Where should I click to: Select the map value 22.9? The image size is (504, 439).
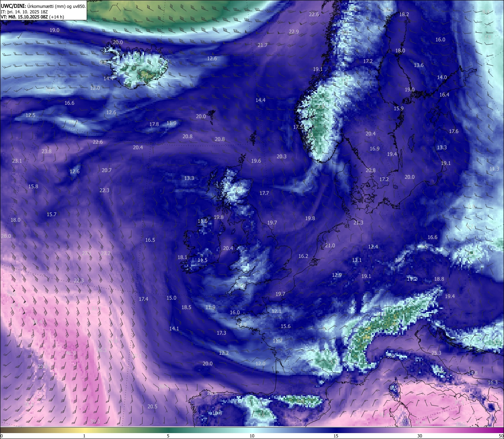point(294,31)
